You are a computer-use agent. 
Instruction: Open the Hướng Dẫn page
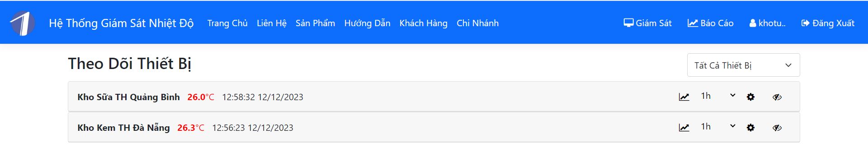coord(367,23)
